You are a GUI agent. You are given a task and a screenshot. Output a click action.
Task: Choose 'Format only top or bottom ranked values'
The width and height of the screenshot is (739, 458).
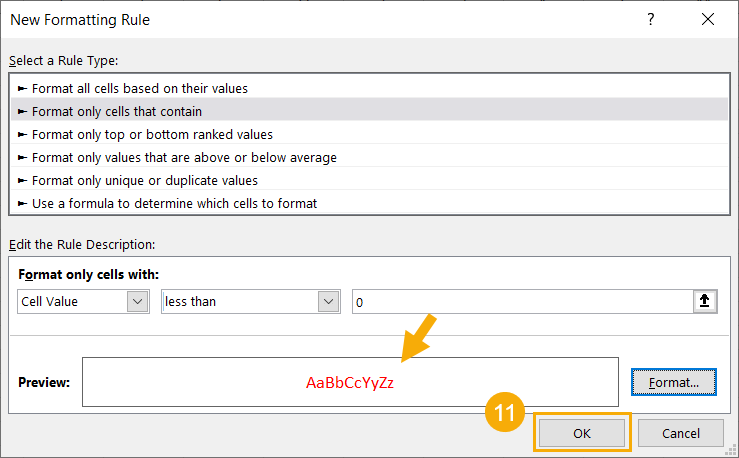152,134
